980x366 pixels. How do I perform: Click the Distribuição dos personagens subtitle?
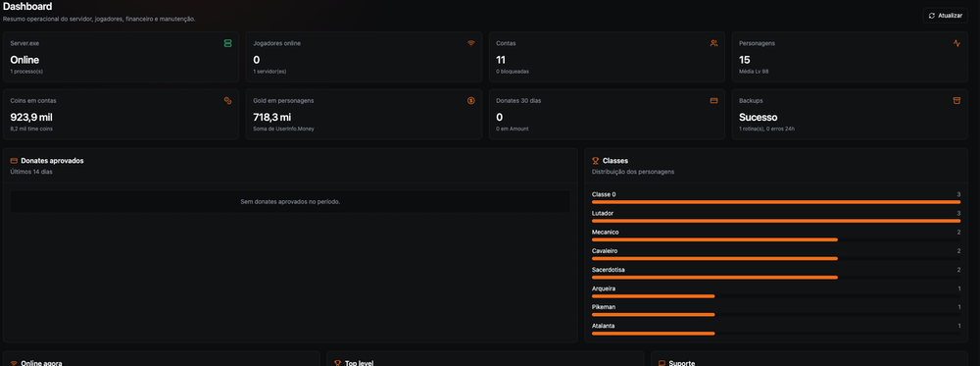click(x=633, y=172)
